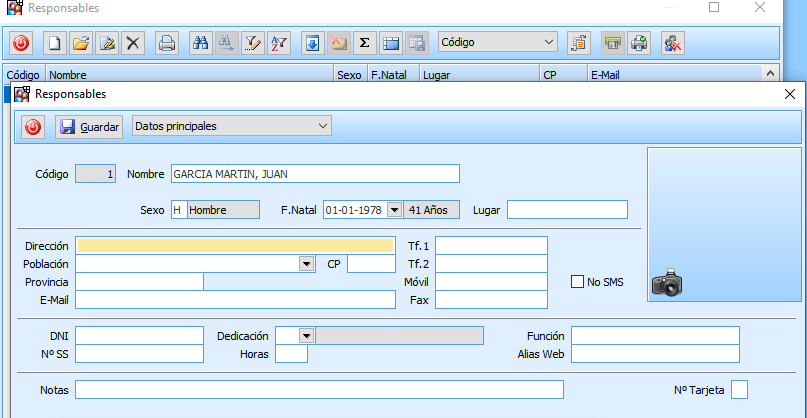Click the printer icon in main toolbar
The height and width of the screenshot is (418, 807).
click(x=167, y=43)
